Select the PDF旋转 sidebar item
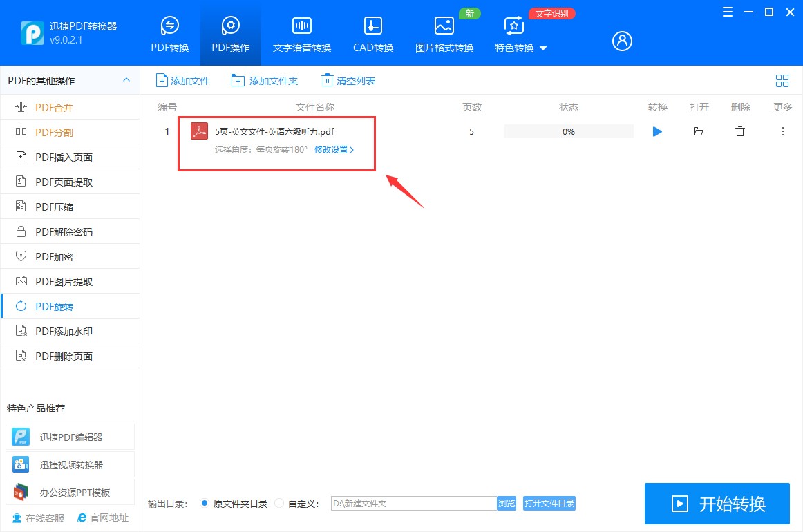This screenshot has width=803, height=532. click(53, 305)
